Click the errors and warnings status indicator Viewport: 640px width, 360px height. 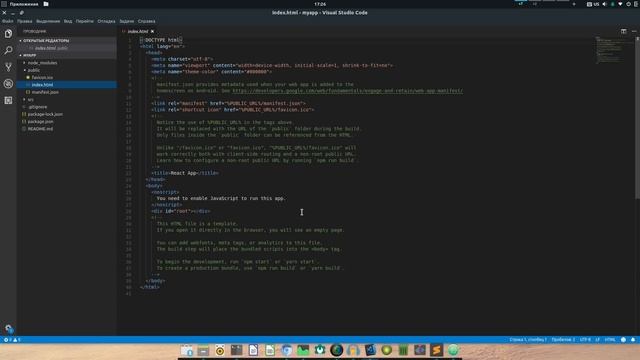coord(12,340)
